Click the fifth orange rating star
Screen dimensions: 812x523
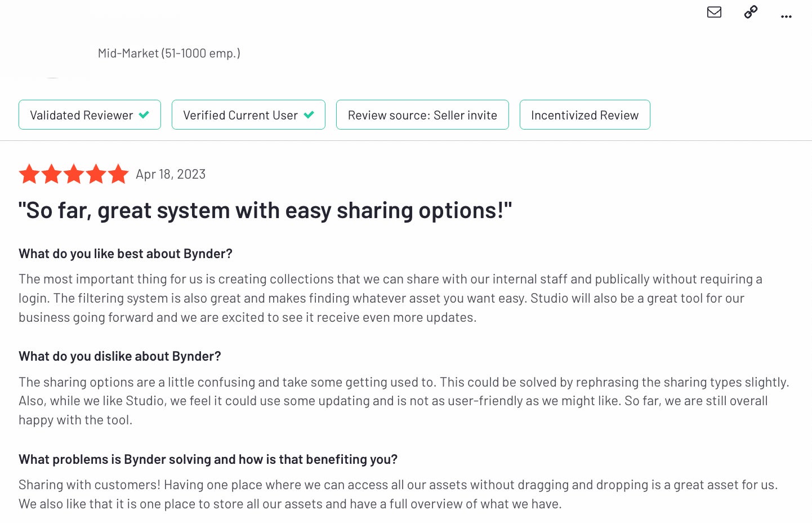coord(118,174)
